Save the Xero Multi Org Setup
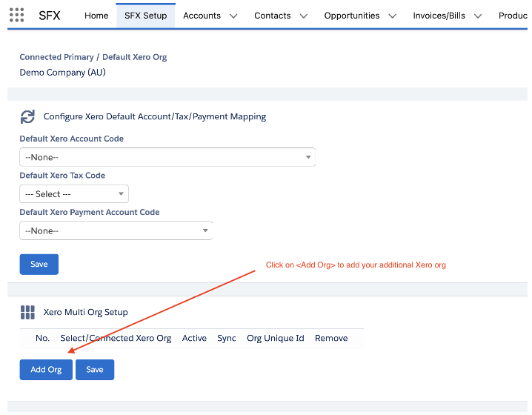Screen dimensions: 532x415 95,370
